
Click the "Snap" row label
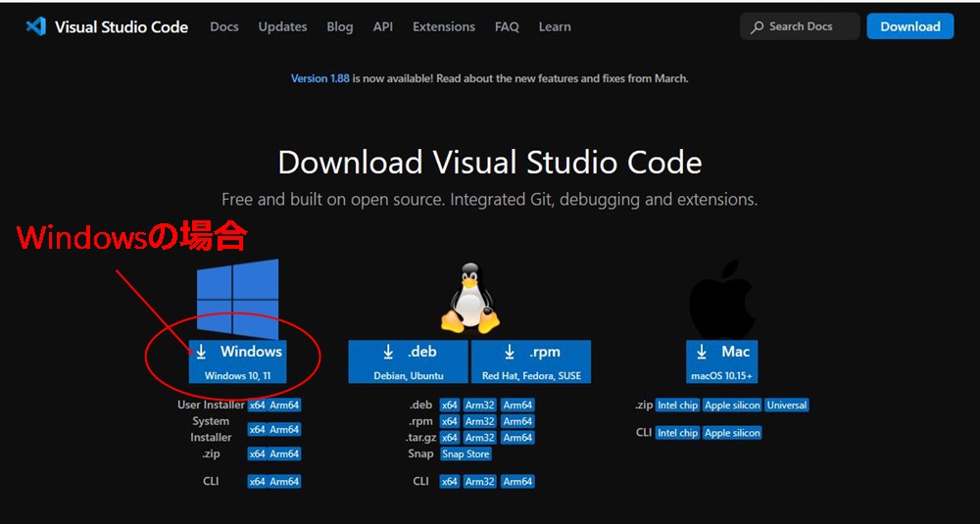click(420, 453)
